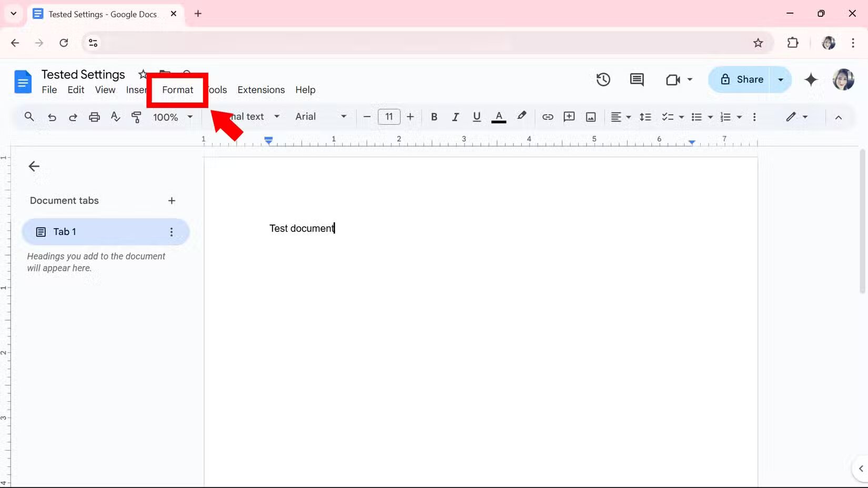
Task: Open version history via clock icon
Action: tap(603, 79)
